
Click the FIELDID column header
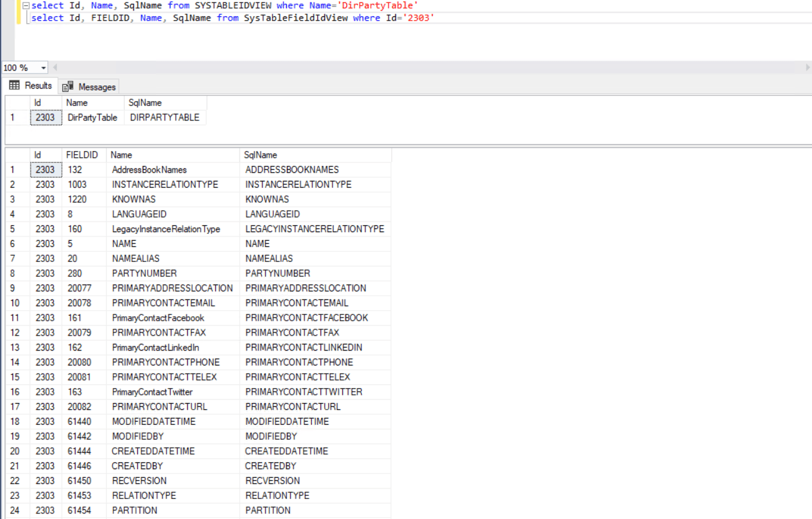[x=82, y=155]
